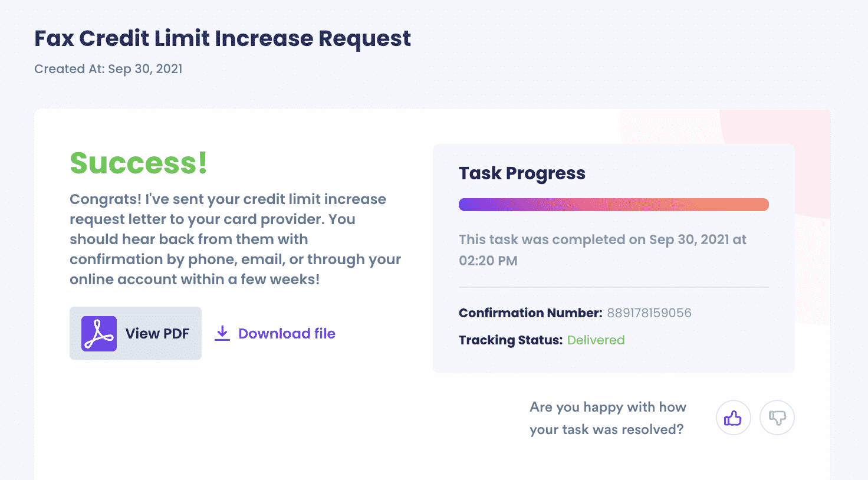This screenshot has width=868, height=480.
Task: Click the Congrats confirmation message paragraph
Action: point(235,239)
